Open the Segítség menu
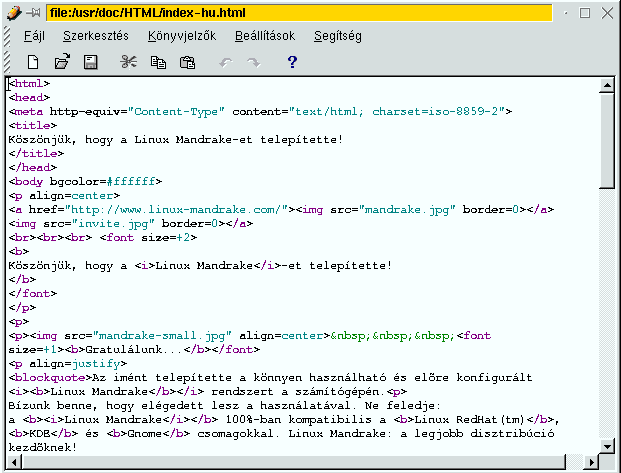Screen dimensions: 621x473 click(338, 36)
